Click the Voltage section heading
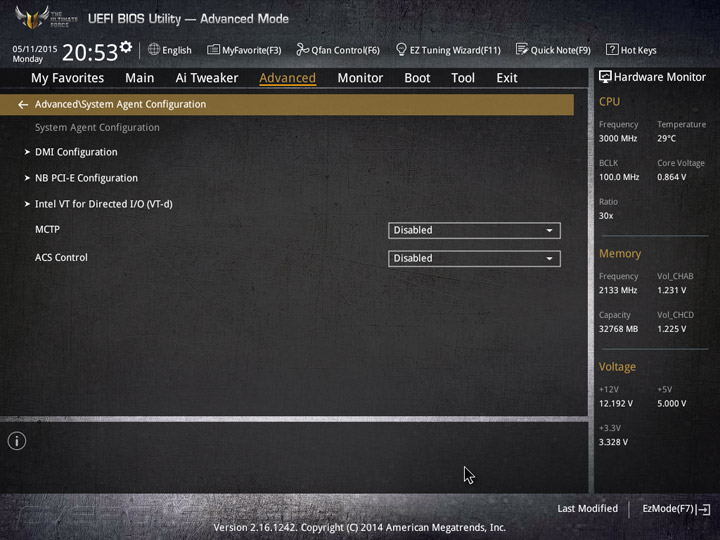Viewport: 720px width, 540px height. coord(617,367)
